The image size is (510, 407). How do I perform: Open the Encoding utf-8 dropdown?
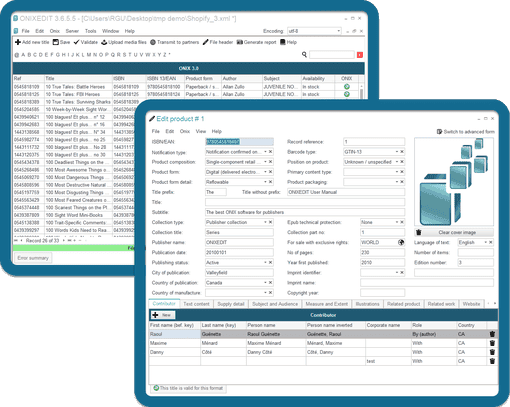point(338,31)
